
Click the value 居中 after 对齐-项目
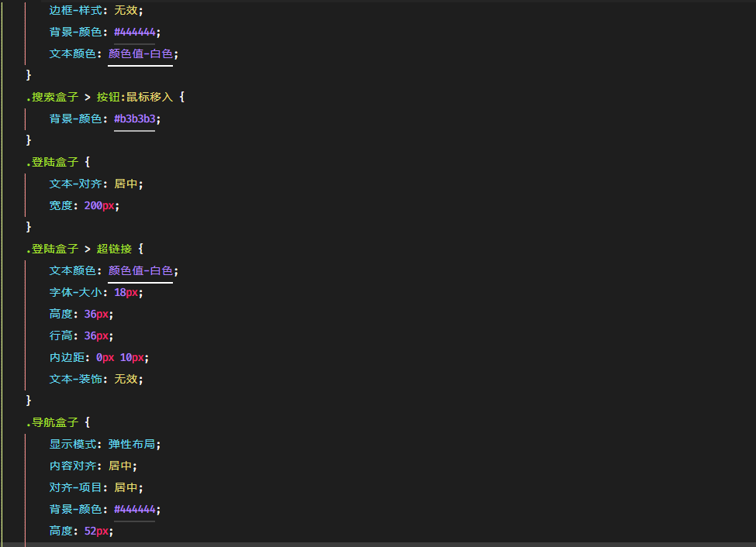[x=126, y=487]
